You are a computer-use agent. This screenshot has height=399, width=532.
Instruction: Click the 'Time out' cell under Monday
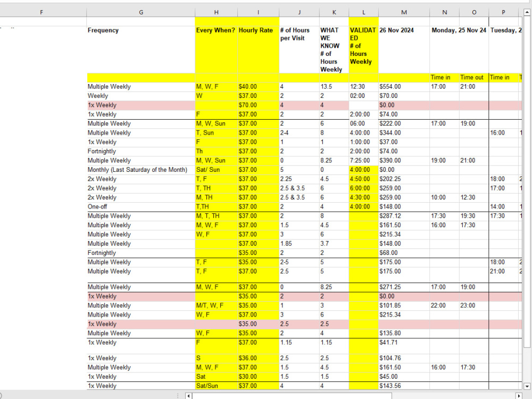point(474,78)
